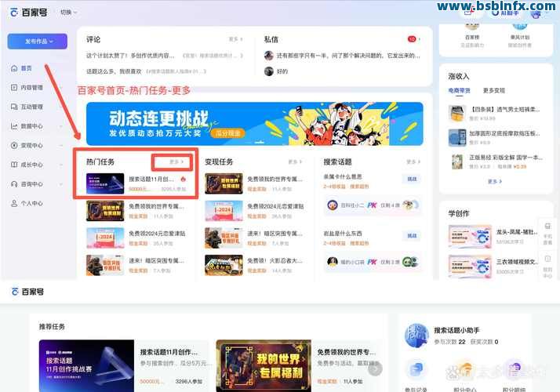Viewport: 560px width, 392px height.
Task: Click the left avatar in the lower PK row
Action: pos(333,262)
